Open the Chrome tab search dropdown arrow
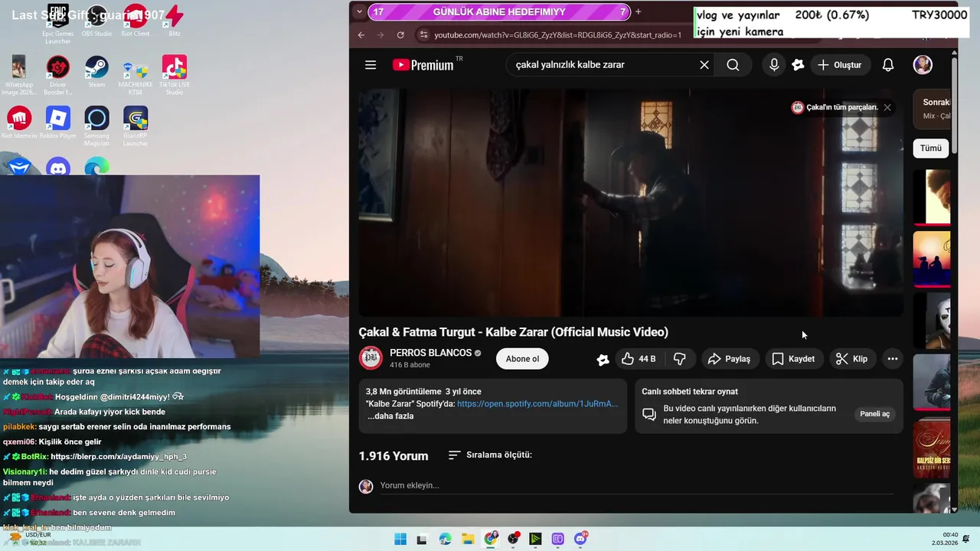980x551 pixels. click(359, 11)
